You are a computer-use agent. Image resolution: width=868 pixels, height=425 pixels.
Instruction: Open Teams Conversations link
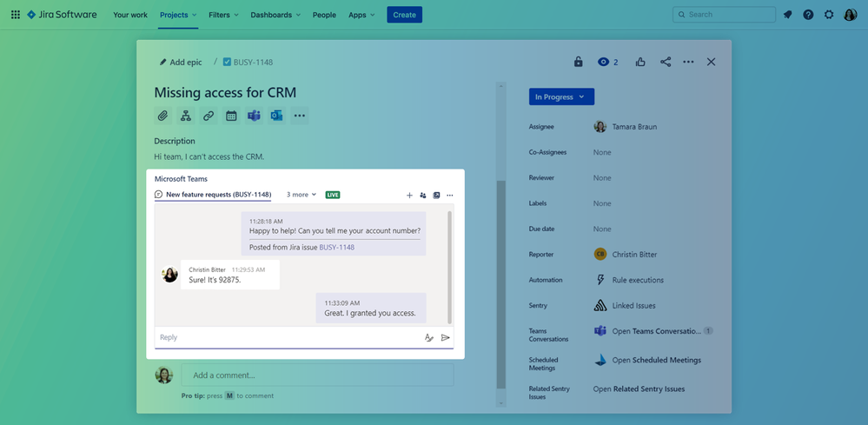pyautogui.click(x=657, y=331)
